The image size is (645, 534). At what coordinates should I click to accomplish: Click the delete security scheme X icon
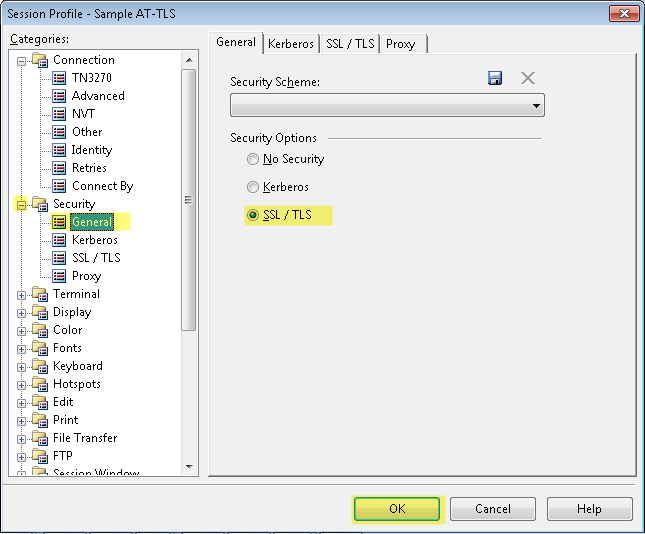[528, 78]
